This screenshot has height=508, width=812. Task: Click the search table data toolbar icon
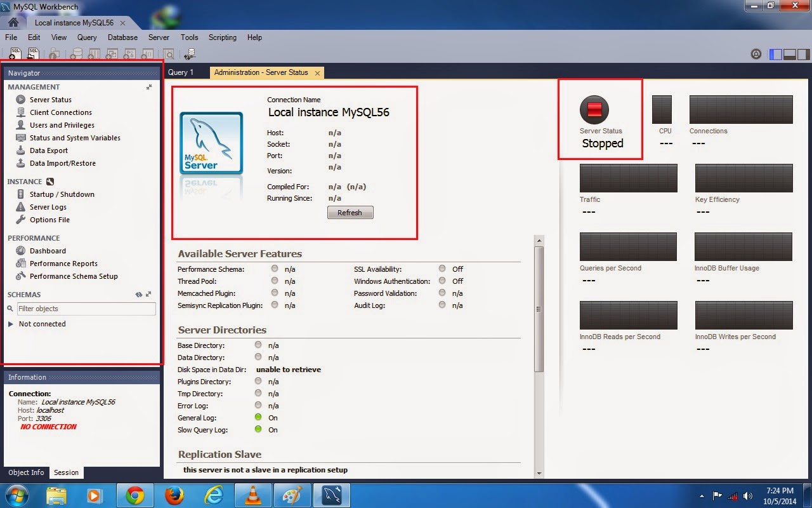click(169, 55)
